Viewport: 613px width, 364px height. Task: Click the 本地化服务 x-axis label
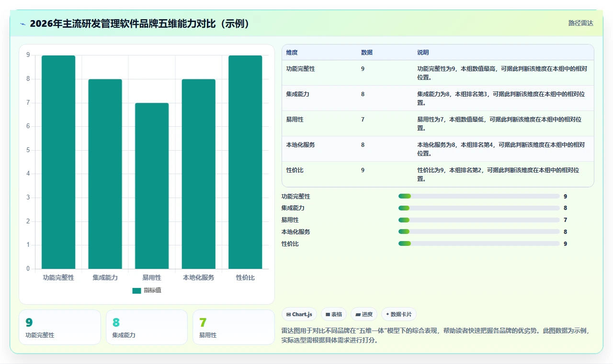[x=199, y=277]
